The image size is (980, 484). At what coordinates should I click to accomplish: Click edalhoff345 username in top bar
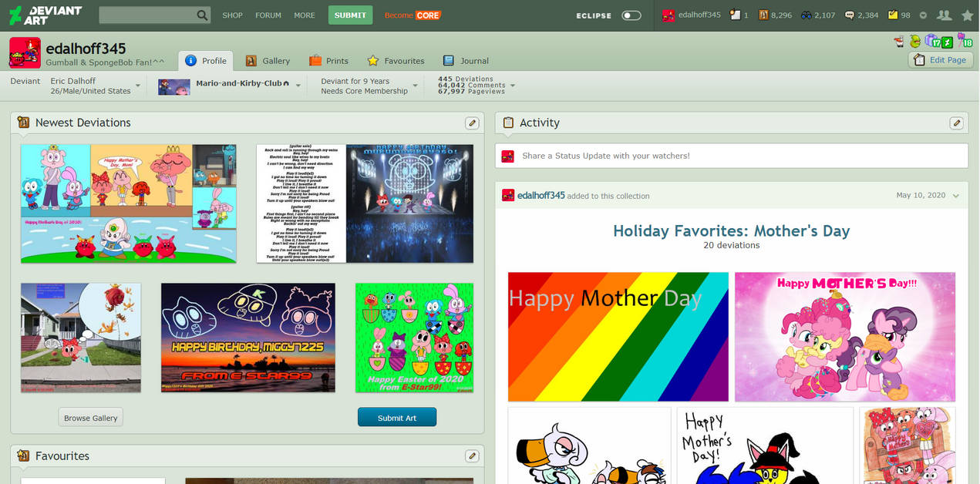(699, 15)
